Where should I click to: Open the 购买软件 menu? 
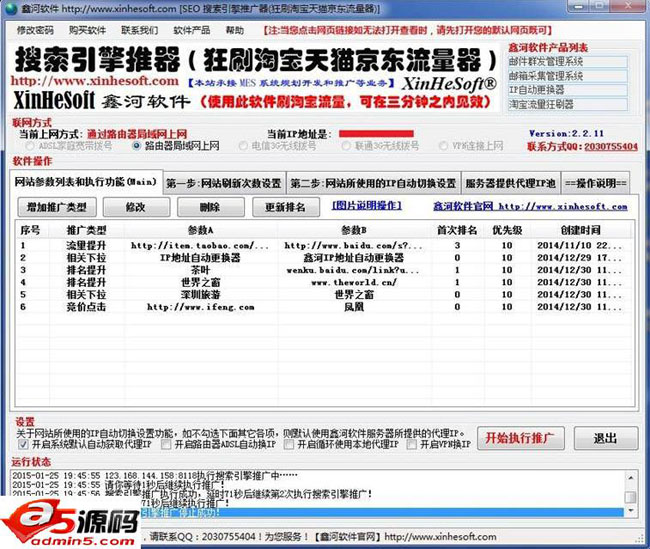tap(87, 30)
